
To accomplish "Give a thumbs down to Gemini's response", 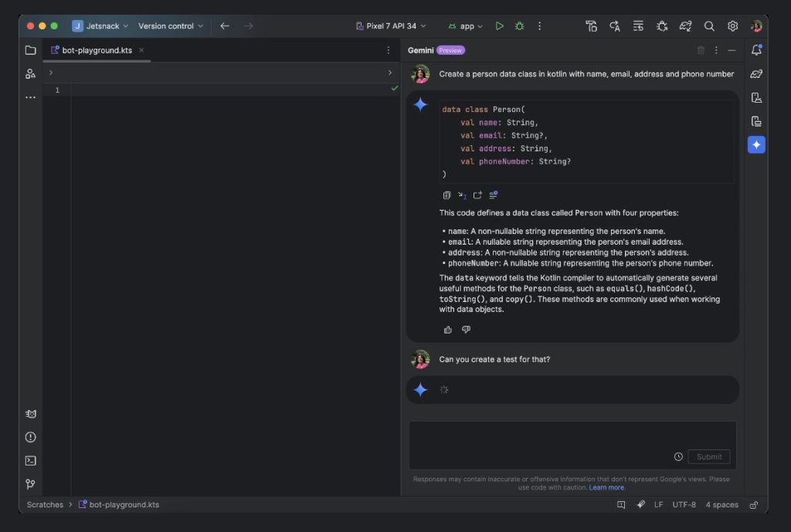I will click(466, 329).
